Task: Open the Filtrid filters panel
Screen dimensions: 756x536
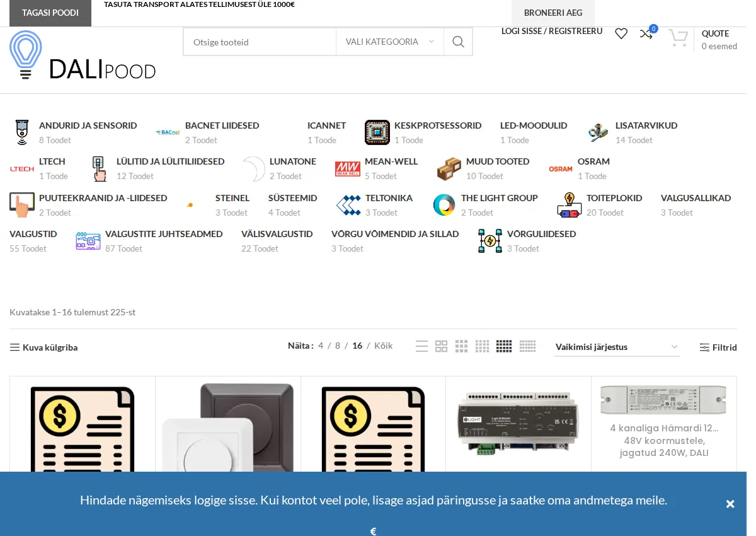Action: click(718, 347)
